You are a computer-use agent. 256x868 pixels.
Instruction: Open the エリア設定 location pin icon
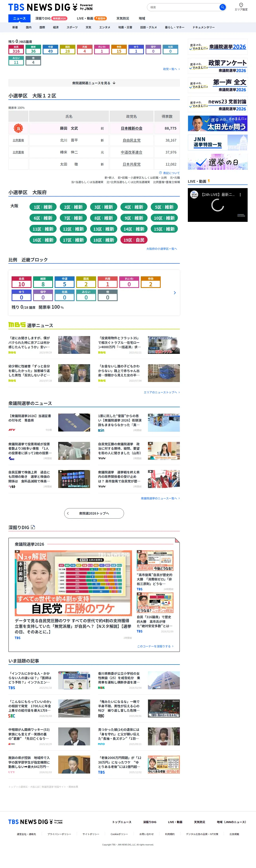[241, 5]
